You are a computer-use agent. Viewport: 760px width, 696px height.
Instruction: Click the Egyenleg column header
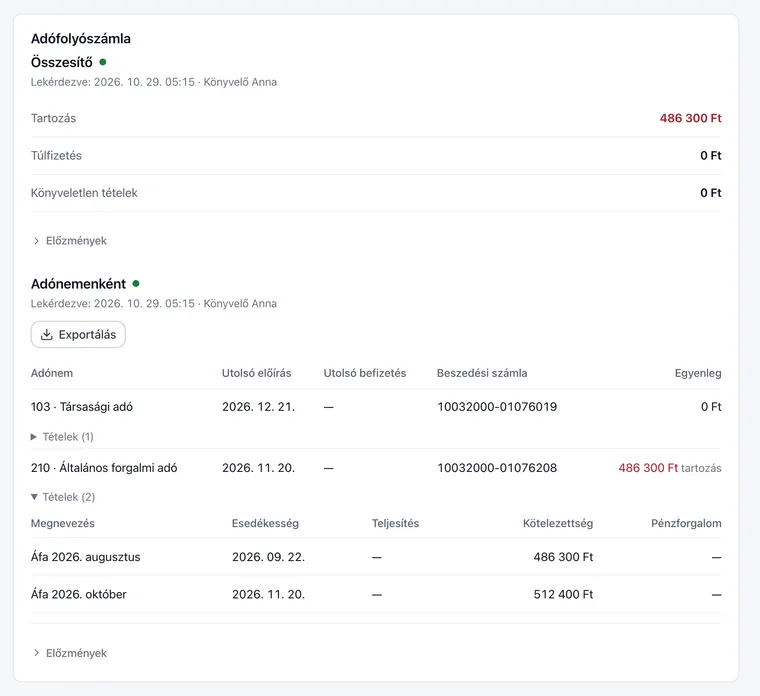698,373
